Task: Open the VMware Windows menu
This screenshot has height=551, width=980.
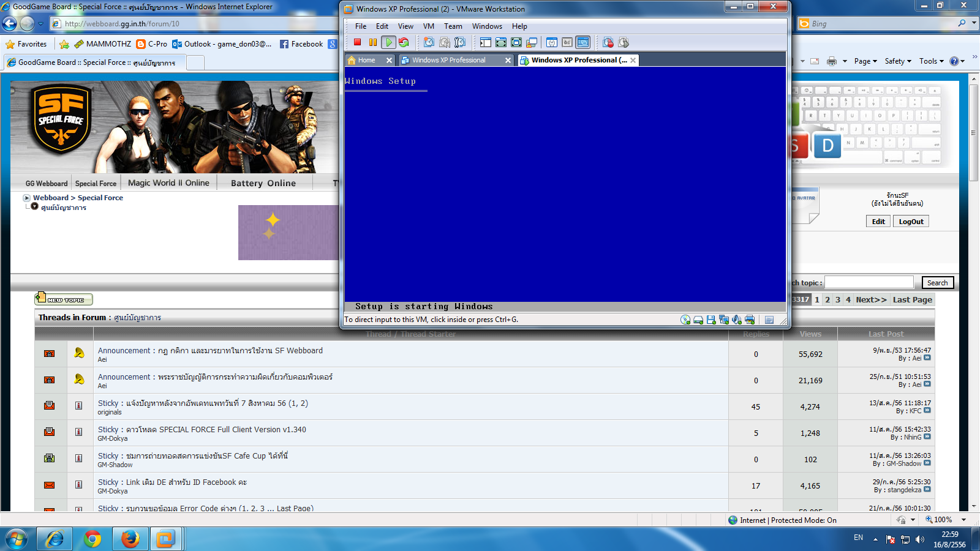Action: [487, 26]
